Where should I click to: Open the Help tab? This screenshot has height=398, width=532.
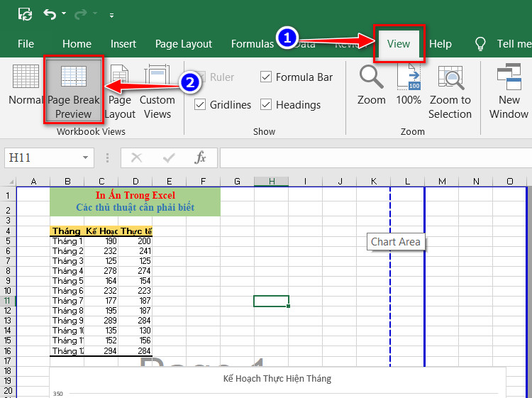coord(440,44)
